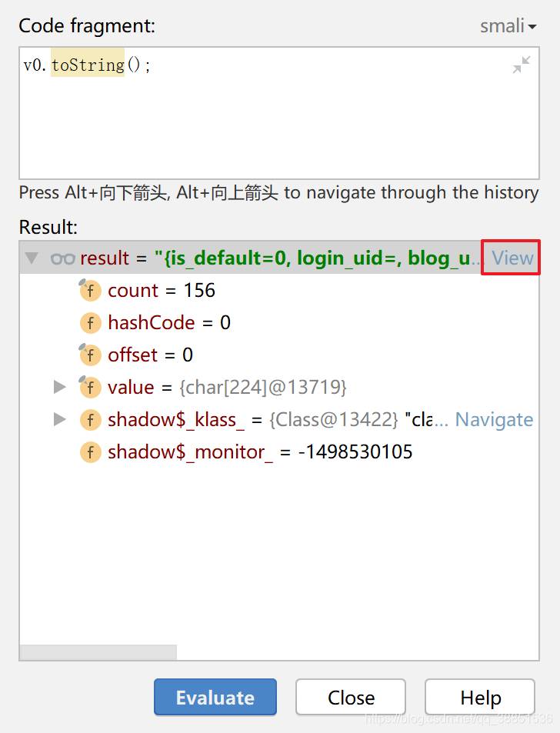Image resolution: width=560 pixels, height=733 pixels.
Task: Collapse the result tree node
Action: (32, 258)
